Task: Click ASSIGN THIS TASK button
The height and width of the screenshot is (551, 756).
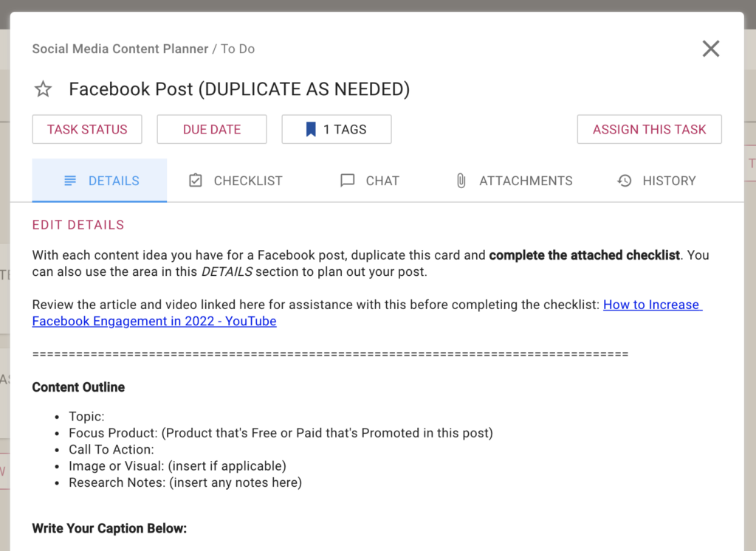Action: click(650, 129)
